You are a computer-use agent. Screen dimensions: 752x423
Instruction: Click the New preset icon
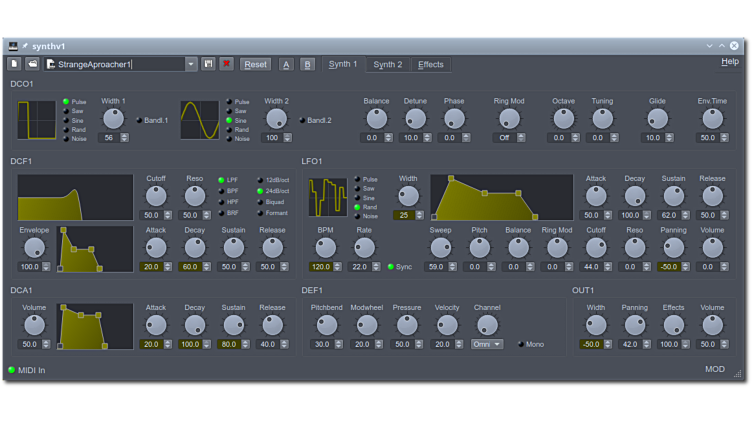(x=14, y=64)
